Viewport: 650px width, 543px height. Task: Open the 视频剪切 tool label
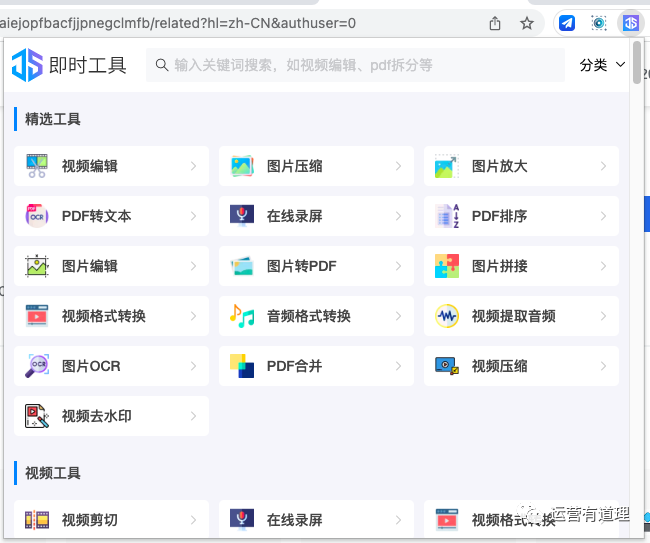point(90,520)
